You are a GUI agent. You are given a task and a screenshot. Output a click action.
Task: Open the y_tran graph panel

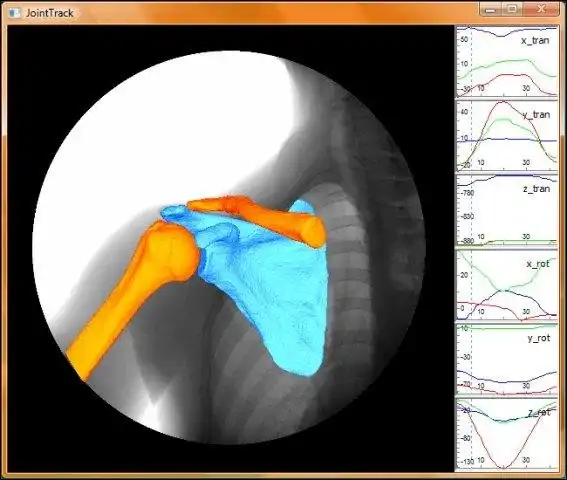(506, 136)
